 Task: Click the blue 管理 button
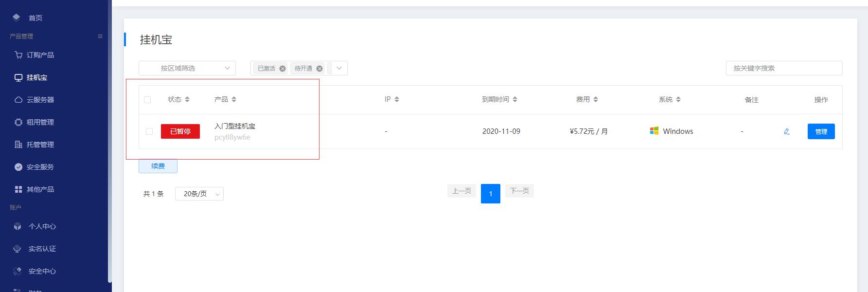point(821,131)
